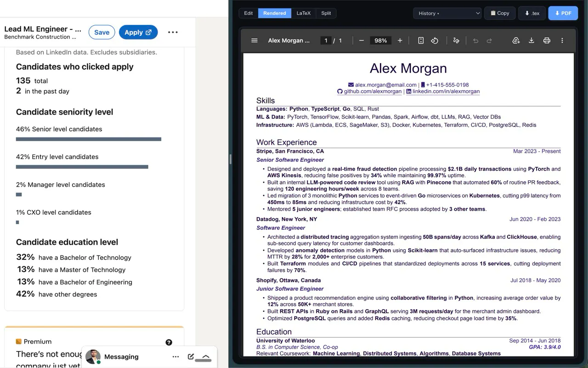Click the Premium label
The image size is (588, 368).
(x=38, y=341)
